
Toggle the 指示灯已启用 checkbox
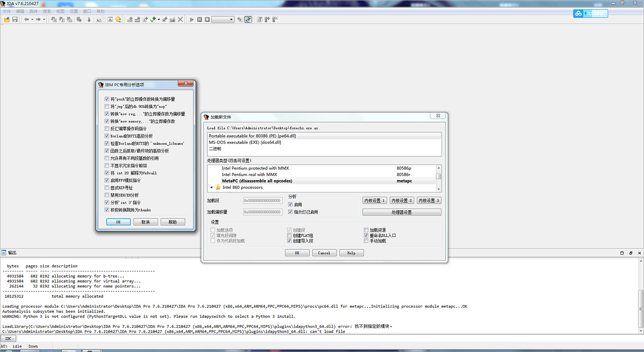(290, 212)
